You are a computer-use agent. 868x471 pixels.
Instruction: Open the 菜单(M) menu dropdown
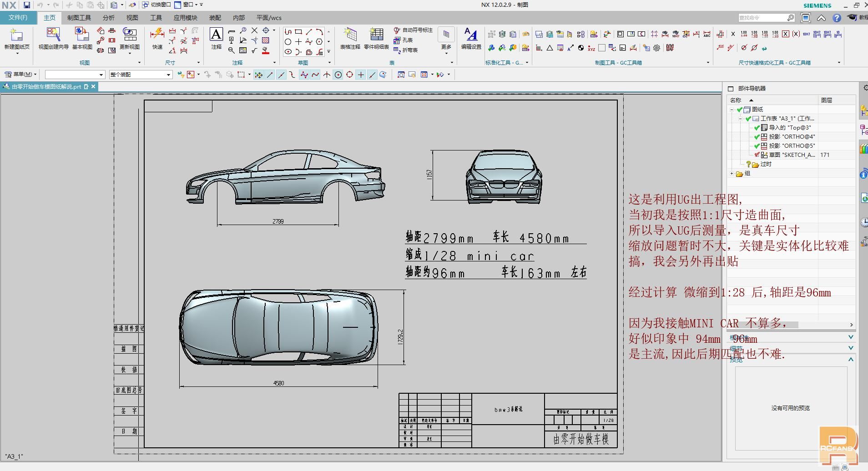[x=21, y=74]
